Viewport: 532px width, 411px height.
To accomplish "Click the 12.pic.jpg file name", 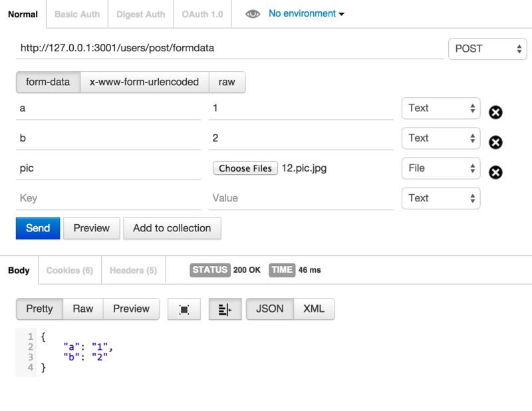I will [x=304, y=168].
